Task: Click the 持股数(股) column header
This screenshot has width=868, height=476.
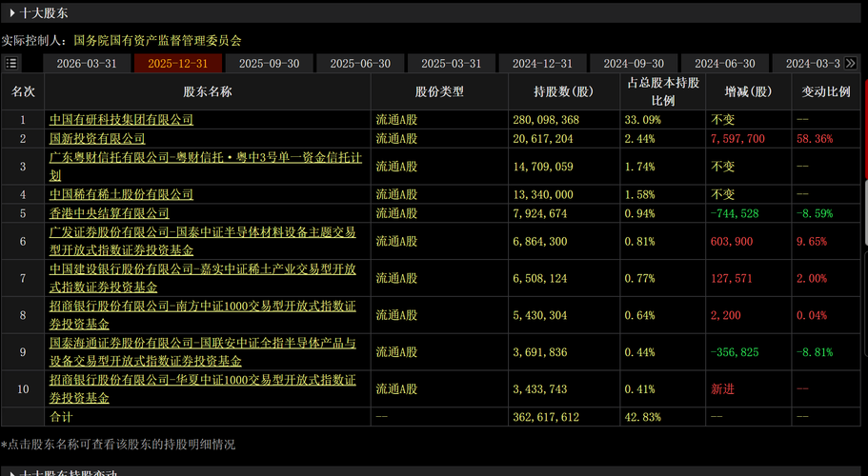Action: point(564,91)
